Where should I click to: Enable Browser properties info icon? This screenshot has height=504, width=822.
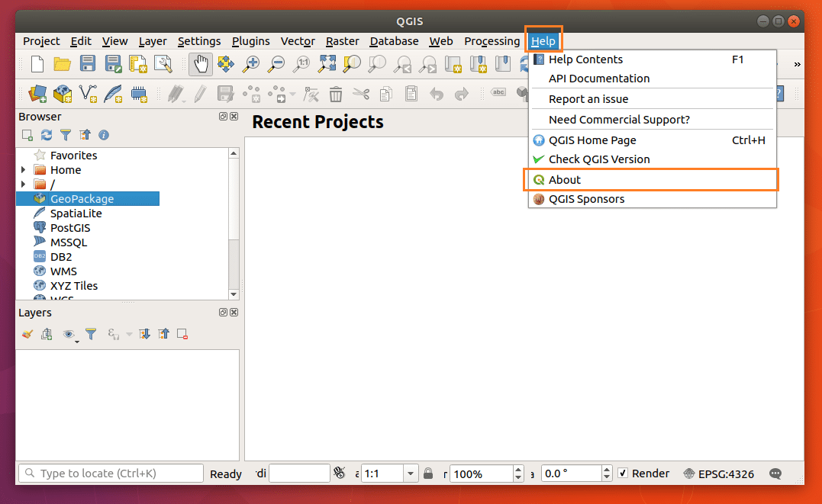coord(104,135)
